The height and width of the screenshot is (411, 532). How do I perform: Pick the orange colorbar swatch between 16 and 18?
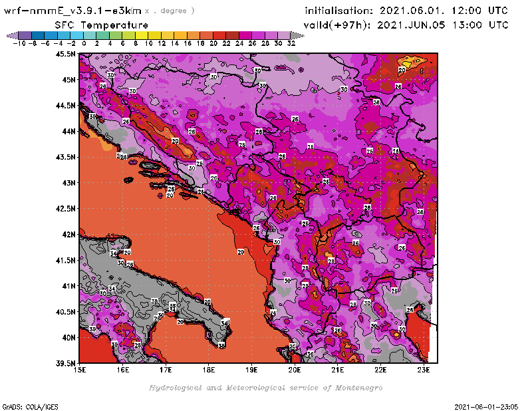(194, 35)
